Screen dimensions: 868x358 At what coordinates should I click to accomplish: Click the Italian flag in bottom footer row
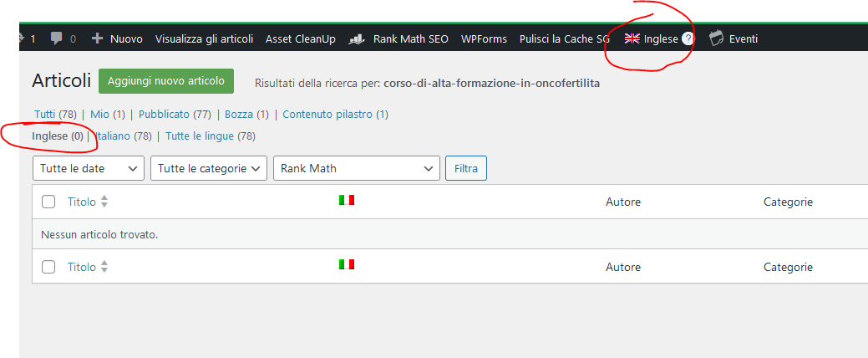pos(347,264)
